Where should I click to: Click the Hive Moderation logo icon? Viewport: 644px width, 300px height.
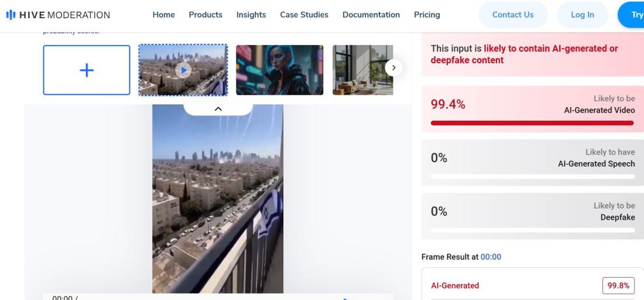[x=11, y=15]
